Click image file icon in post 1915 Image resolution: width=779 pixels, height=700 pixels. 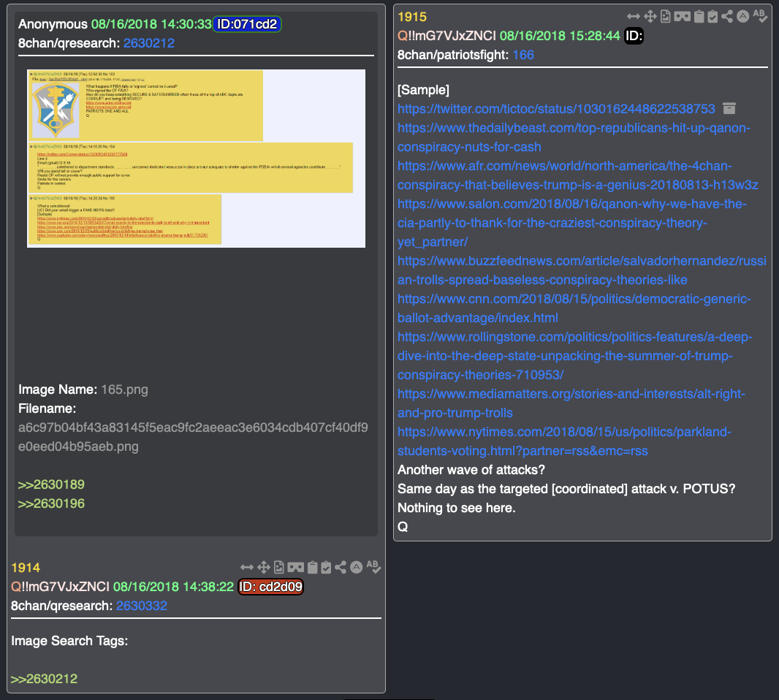point(665,16)
